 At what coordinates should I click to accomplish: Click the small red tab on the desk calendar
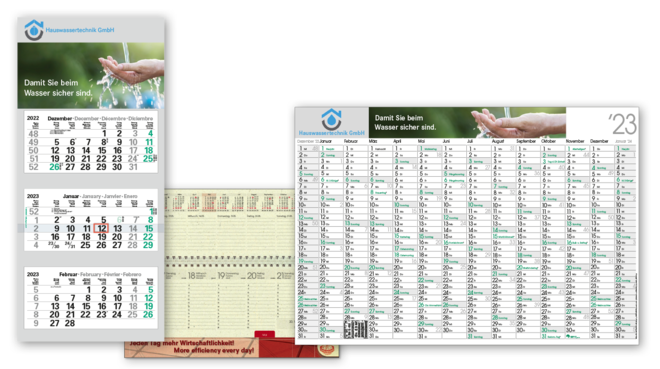[265, 334]
